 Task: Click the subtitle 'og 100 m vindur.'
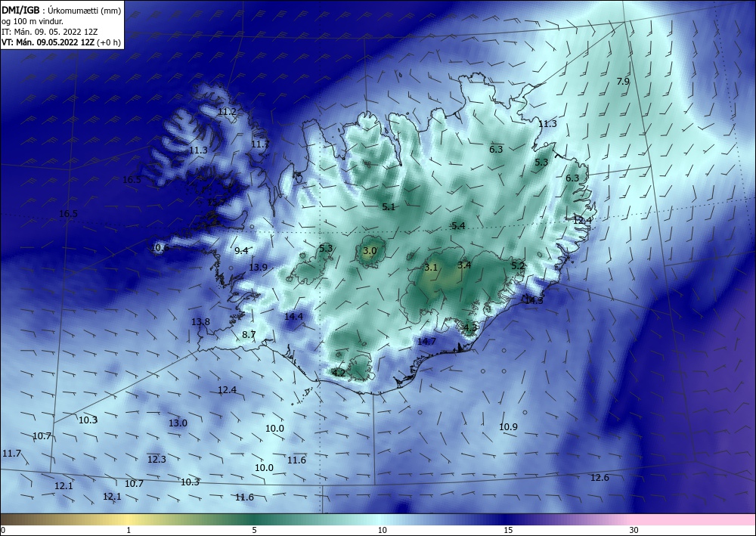33,21
